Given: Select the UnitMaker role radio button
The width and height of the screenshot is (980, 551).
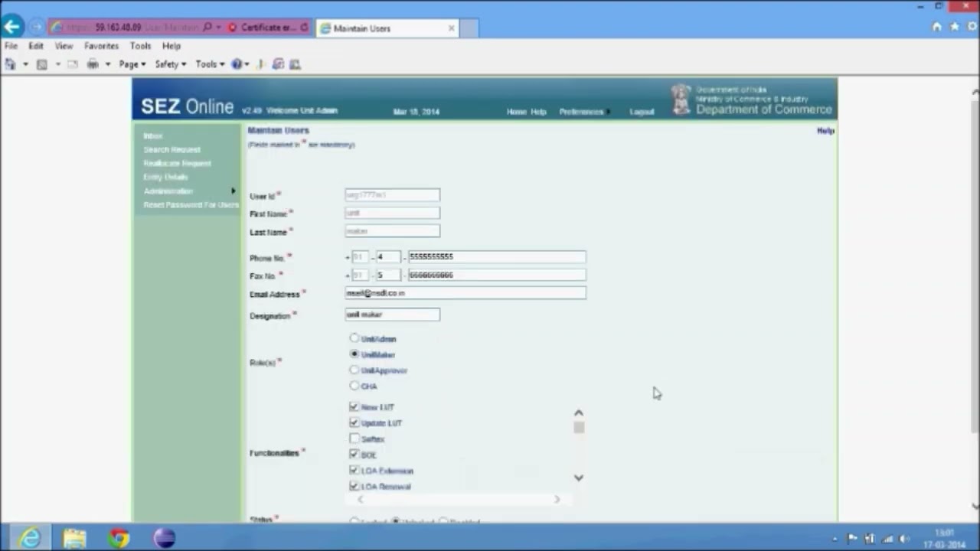Looking at the screenshot, I should (x=354, y=354).
